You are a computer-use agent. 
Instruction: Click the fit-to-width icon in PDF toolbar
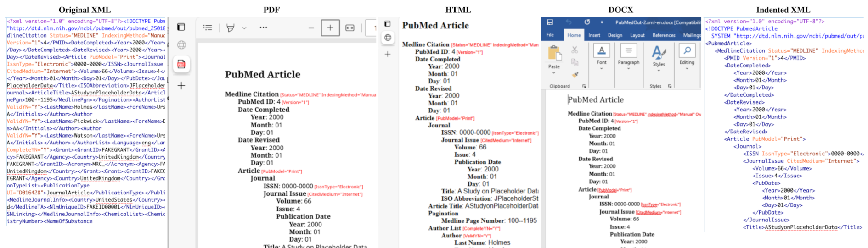pos(350,28)
